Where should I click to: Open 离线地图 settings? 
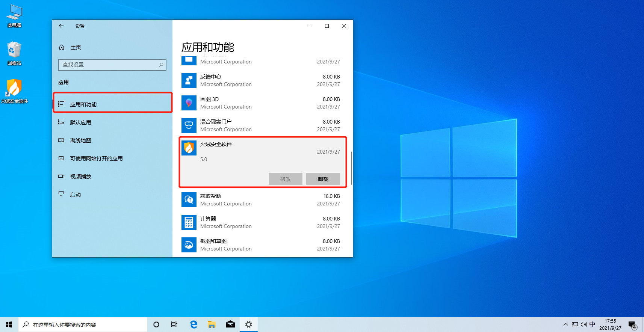112,140
